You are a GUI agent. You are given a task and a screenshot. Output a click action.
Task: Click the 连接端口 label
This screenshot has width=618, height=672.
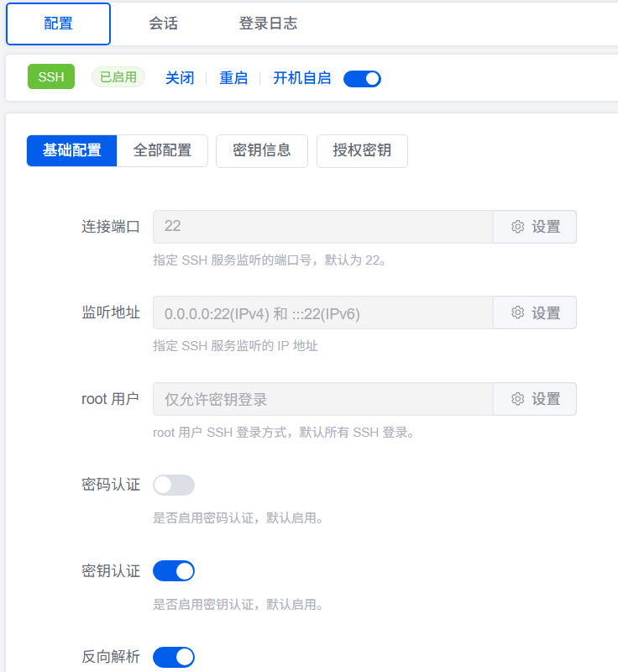111,227
